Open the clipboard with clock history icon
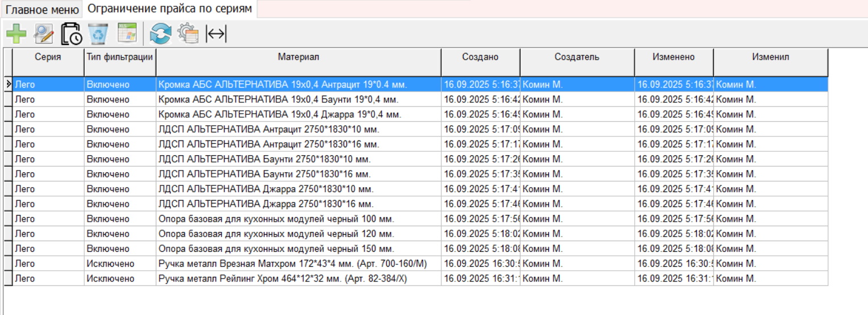Screen dimensions: 868x315 click(72, 34)
